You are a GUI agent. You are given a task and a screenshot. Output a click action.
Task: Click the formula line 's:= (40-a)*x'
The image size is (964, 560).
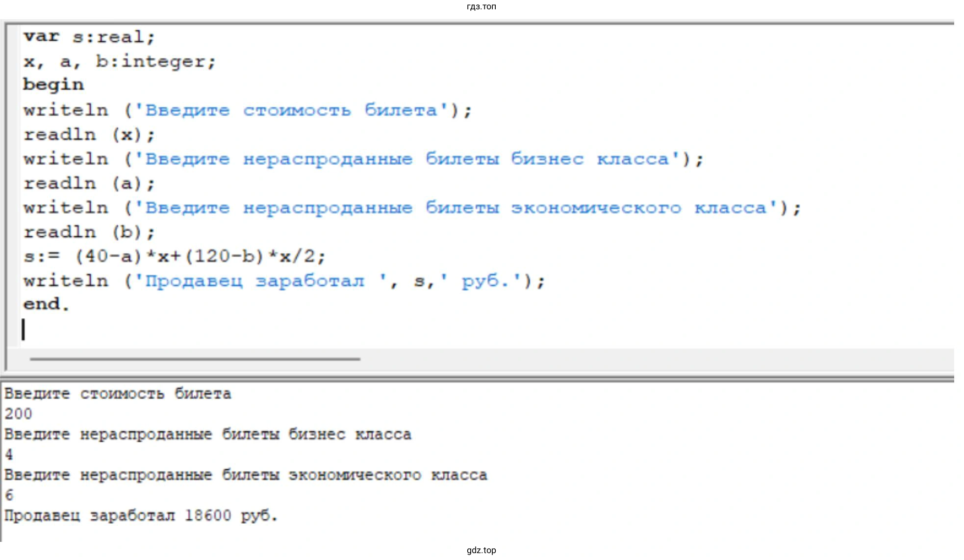(174, 256)
